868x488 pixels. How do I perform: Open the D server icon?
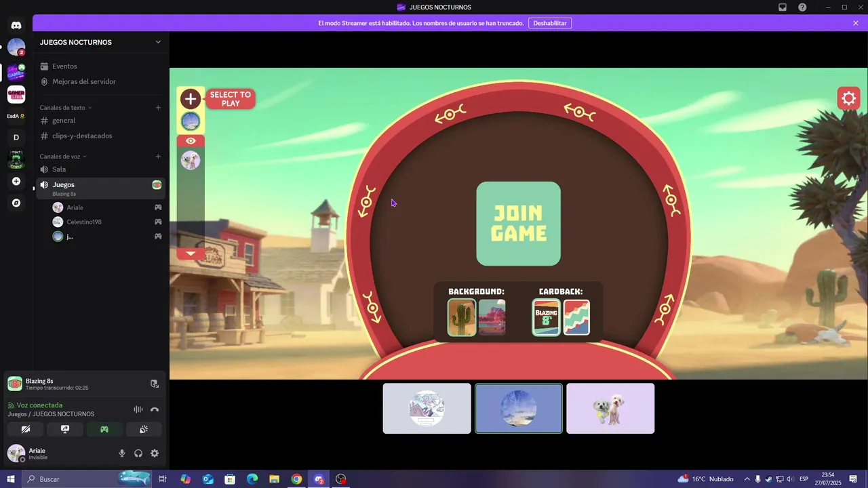[16, 137]
